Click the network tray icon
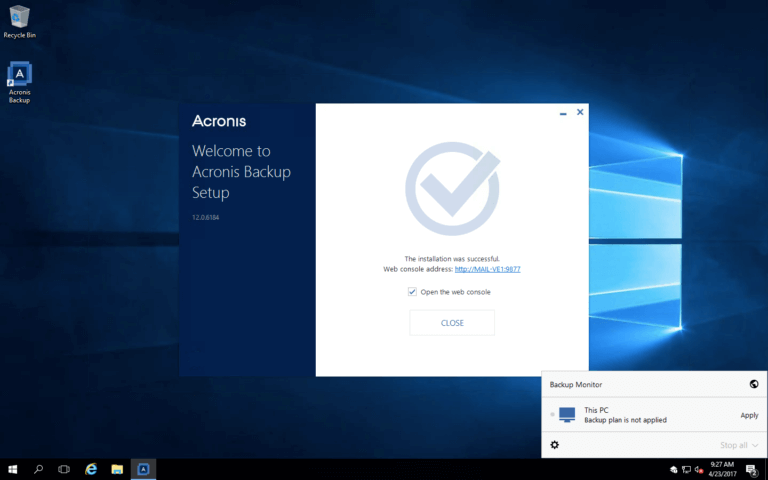This screenshot has height=480, width=768. pos(686,470)
